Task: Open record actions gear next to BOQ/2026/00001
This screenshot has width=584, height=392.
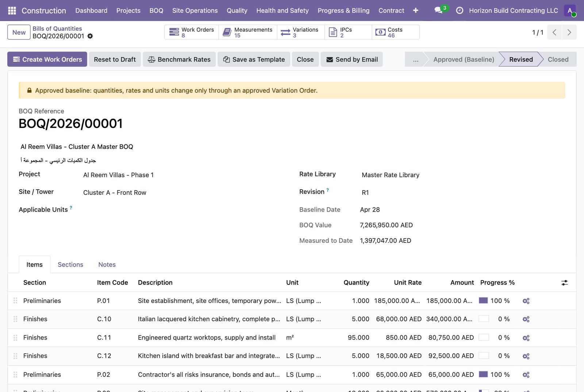Action: (x=90, y=36)
